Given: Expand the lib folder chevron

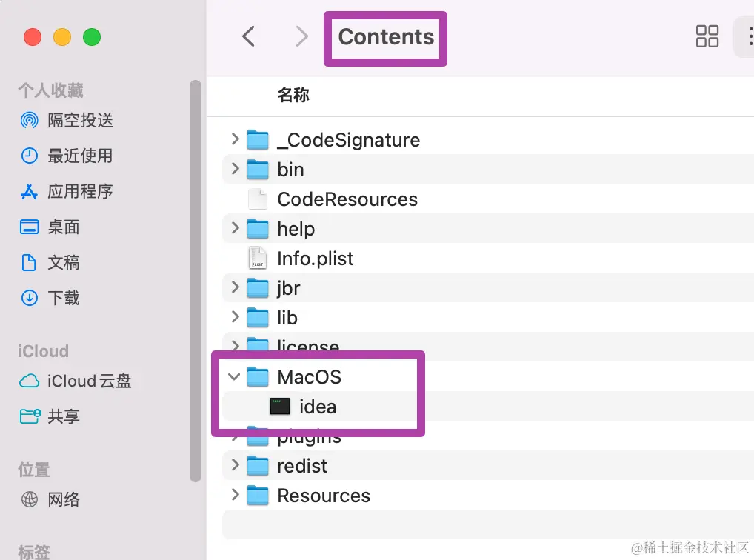Looking at the screenshot, I should pos(235,316).
